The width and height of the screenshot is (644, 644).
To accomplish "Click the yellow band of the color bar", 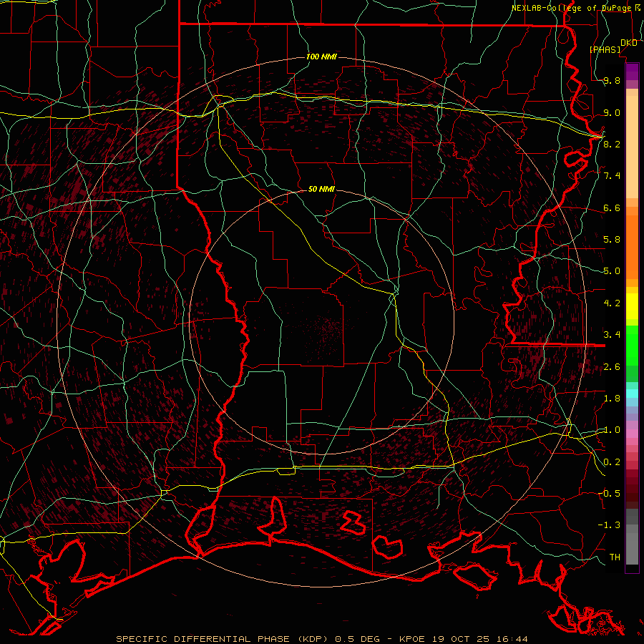I will (632, 306).
